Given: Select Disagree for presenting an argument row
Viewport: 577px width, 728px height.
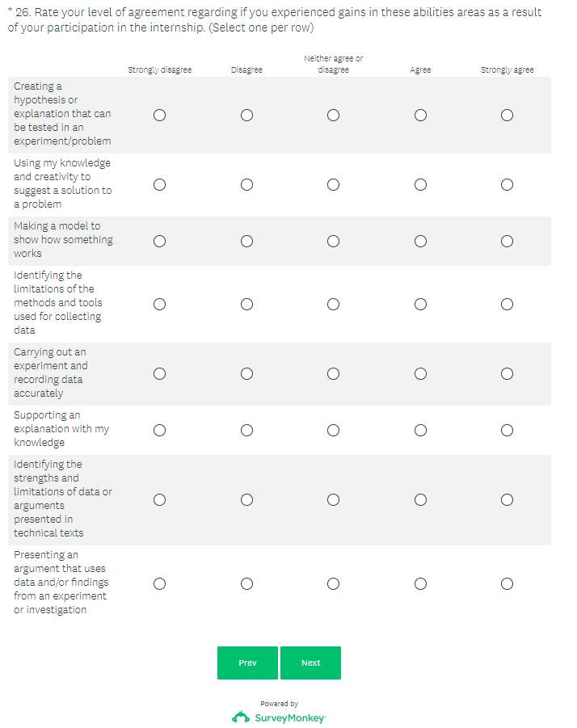Looking at the screenshot, I should [x=246, y=583].
